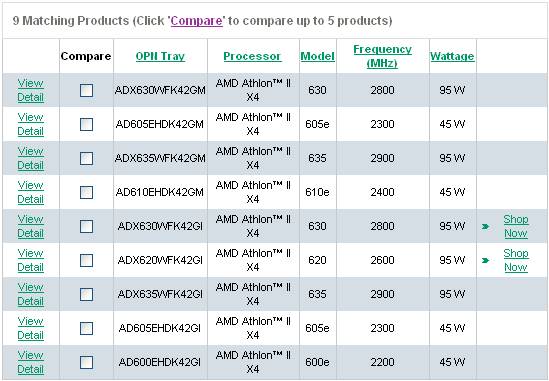View Detail for AD610EHDK42GM processor
The image size is (549, 381).
(x=30, y=192)
